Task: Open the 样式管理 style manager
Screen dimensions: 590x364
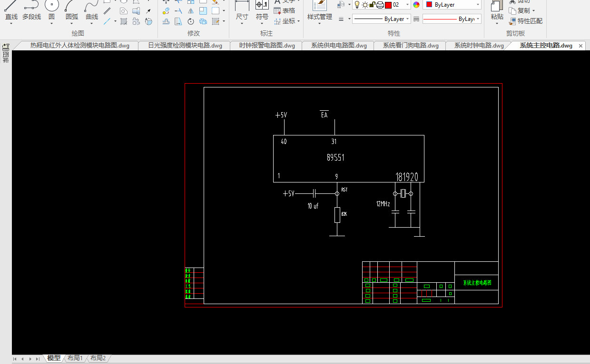Action: [x=319, y=10]
